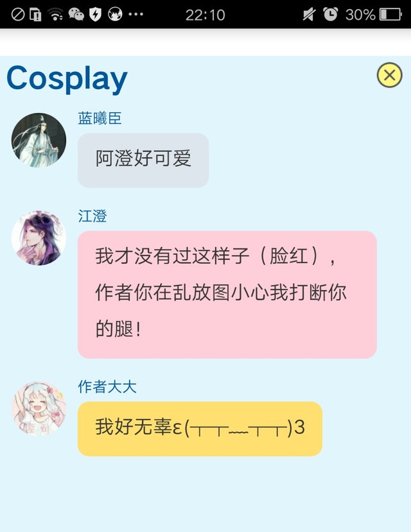Tap the 作者大大 username label
The height and width of the screenshot is (532, 411).
[x=107, y=386]
